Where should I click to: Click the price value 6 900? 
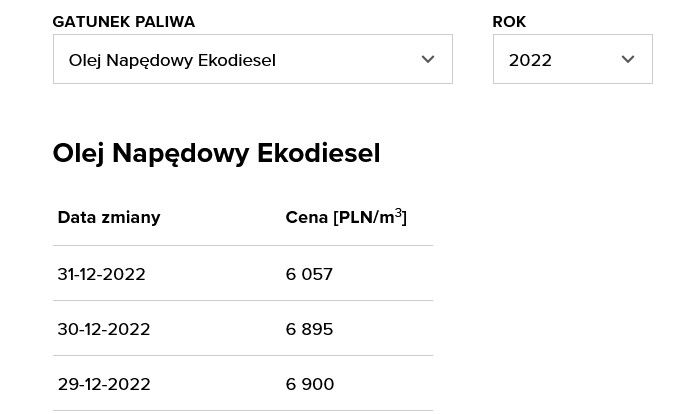pyautogui.click(x=310, y=384)
